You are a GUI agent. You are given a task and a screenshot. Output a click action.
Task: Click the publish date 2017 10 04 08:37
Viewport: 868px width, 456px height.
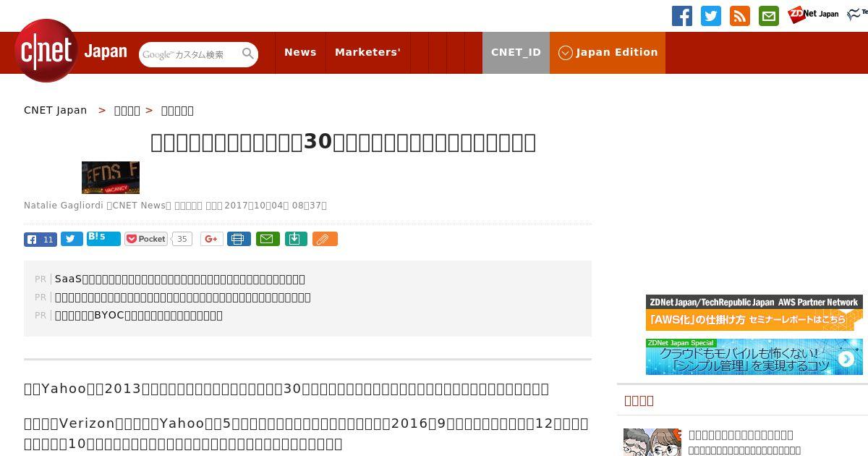276,206
